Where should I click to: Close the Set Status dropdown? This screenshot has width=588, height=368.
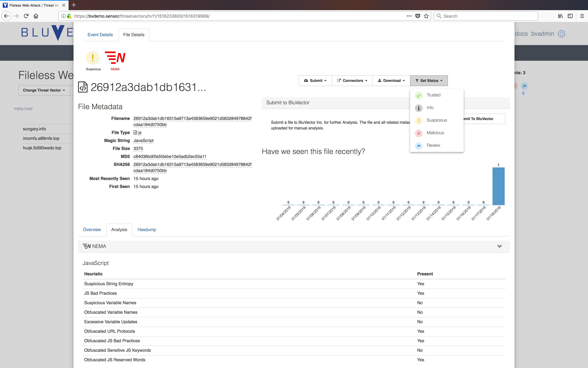[x=429, y=80]
